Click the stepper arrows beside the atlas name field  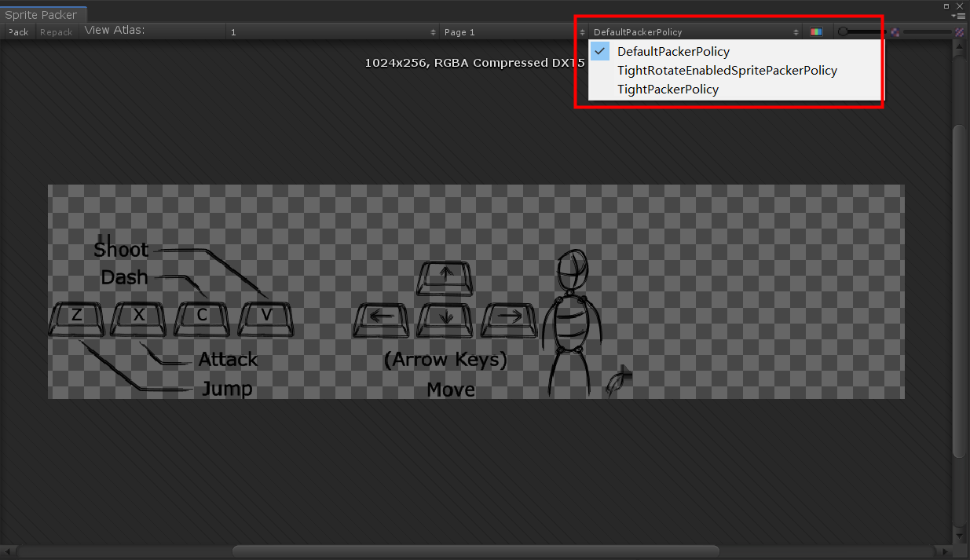[432, 31]
